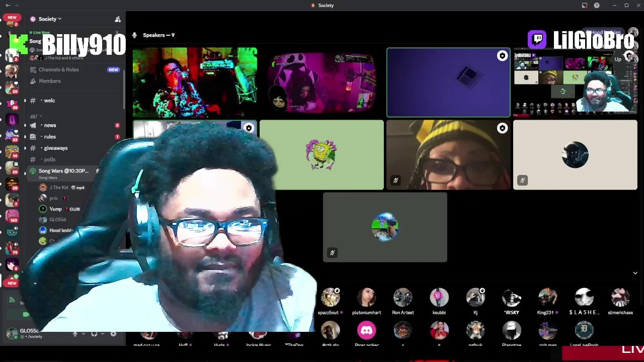
Task: Open Channels & Roles
Action: tap(58, 69)
